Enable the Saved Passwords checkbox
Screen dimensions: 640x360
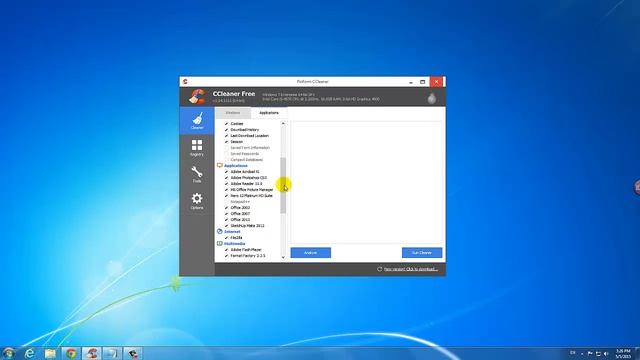point(227,154)
